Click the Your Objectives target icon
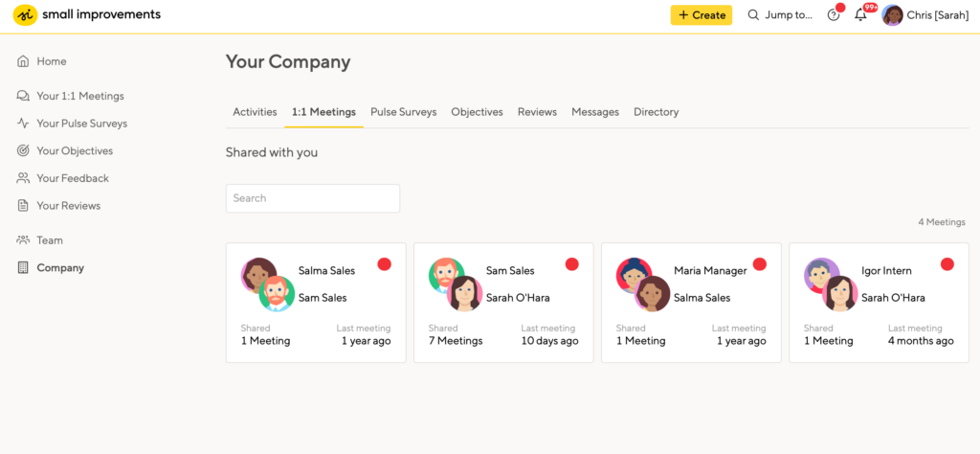The height and width of the screenshot is (454, 980). pos(23,150)
